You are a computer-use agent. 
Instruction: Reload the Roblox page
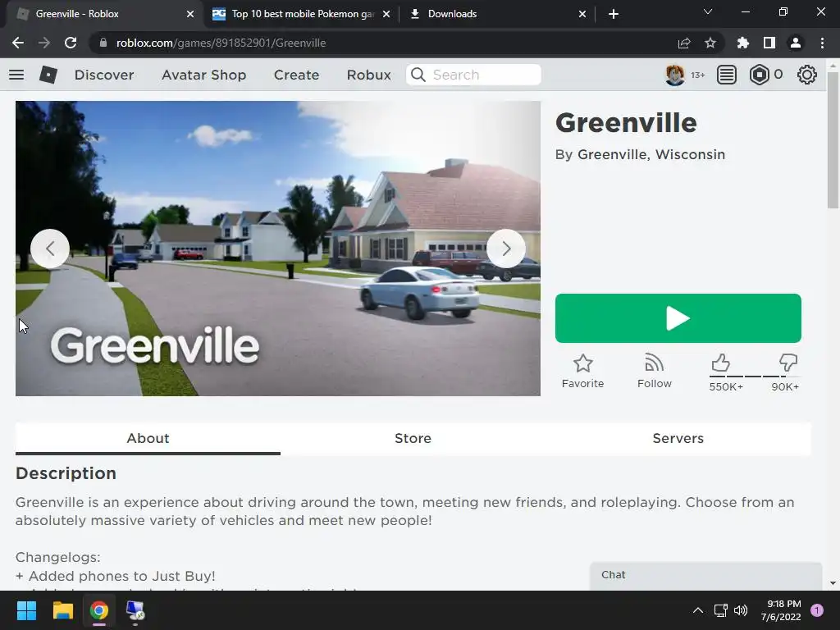[x=71, y=43]
